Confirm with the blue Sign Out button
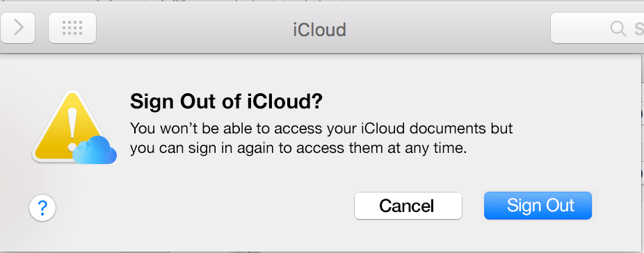Screen dimensions: 644x253 click(x=538, y=206)
